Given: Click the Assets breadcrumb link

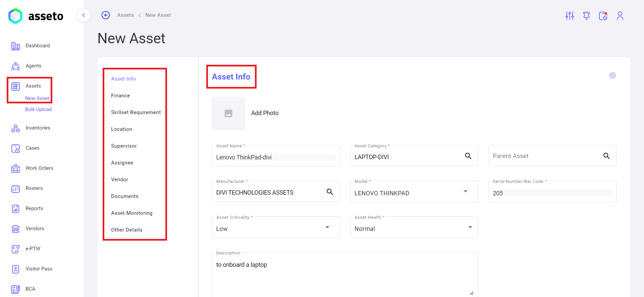Looking at the screenshot, I should coord(125,15).
